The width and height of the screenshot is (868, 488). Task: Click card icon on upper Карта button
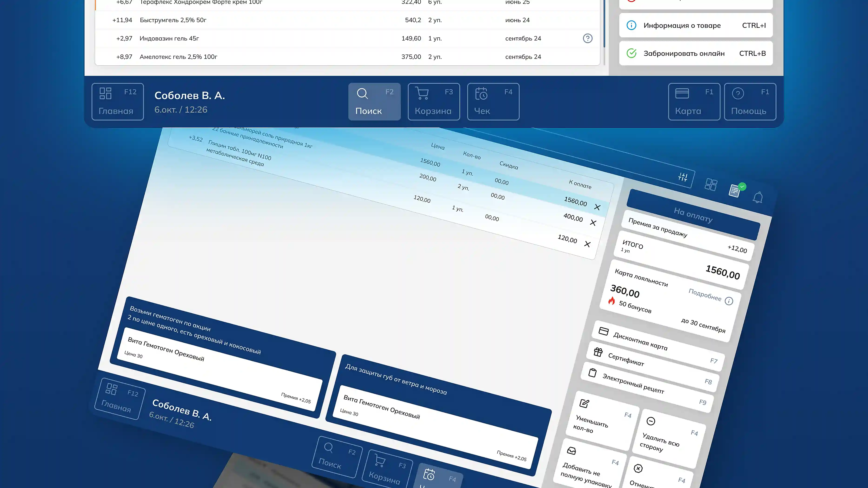tap(682, 93)
